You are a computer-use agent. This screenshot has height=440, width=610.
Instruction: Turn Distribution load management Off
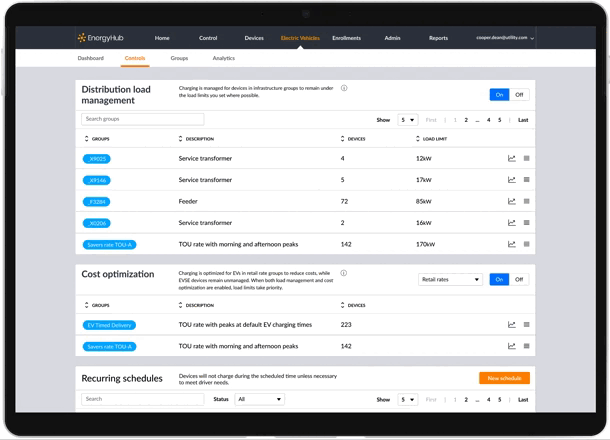[519, 95]
